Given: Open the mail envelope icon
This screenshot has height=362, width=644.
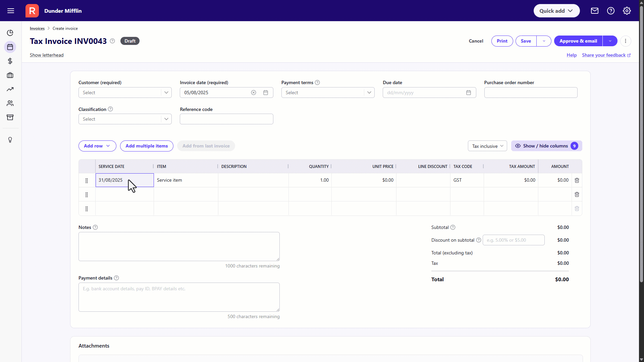Looking at the screenshot, I should point(595,11).
